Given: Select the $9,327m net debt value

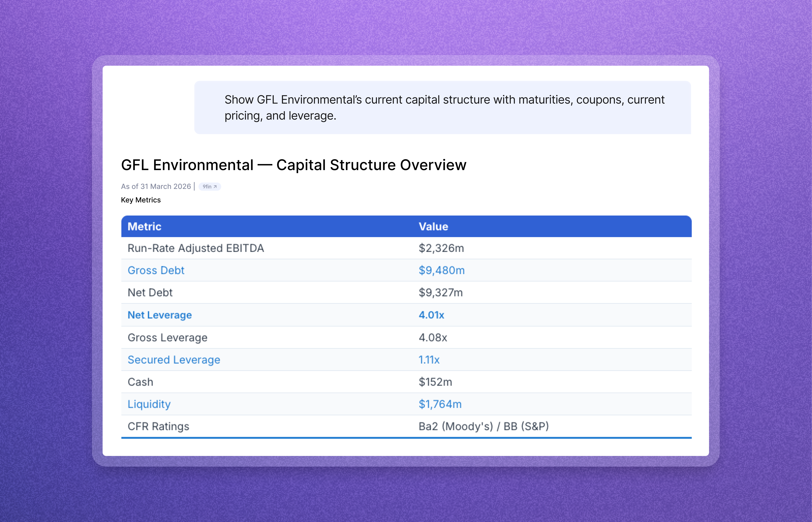Looking at the screenshot, I should click(441, 293).
